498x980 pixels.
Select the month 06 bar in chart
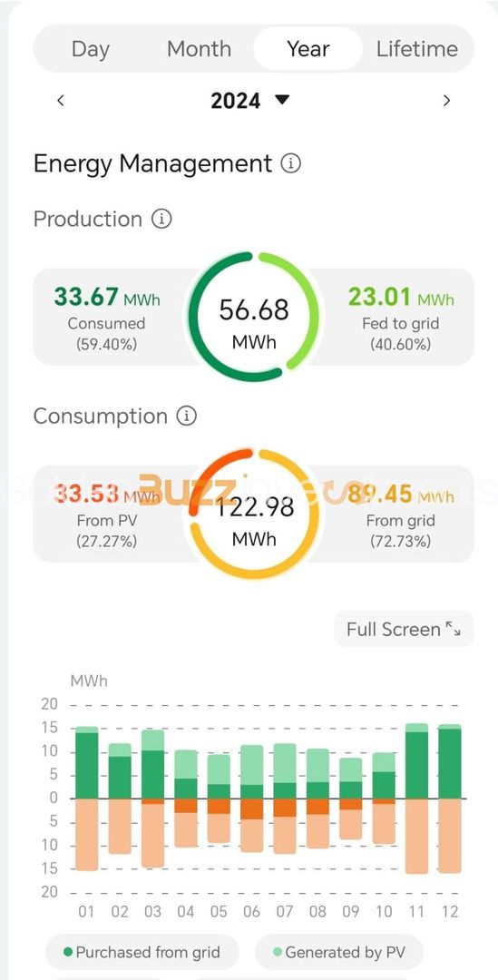tap(252, 799)
